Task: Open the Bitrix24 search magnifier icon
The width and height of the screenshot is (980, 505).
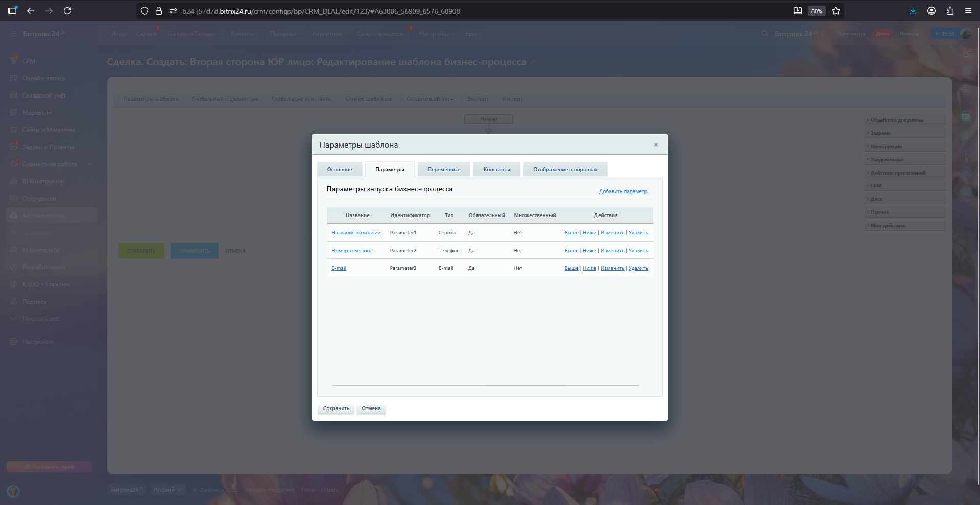Action: [x=764, y=33]
